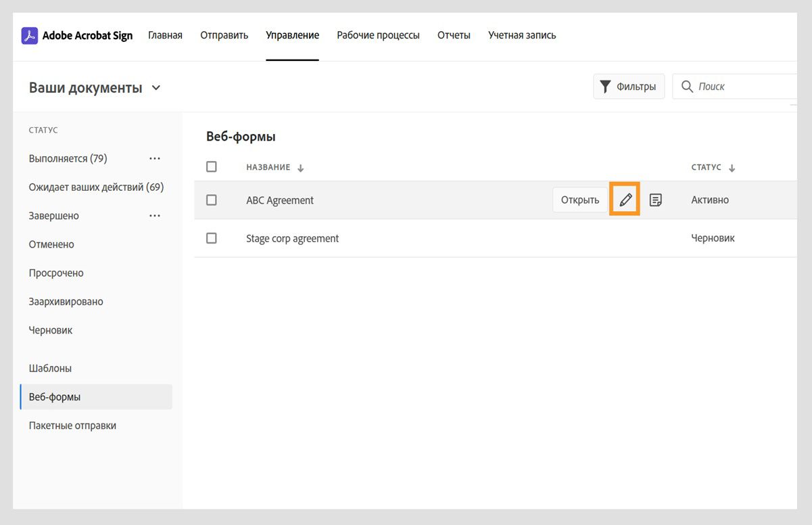Expand the Ваши документы dropdown chevron
Image resolution: width=812 pixels, height=525 pixels.
tap(156, 88)
